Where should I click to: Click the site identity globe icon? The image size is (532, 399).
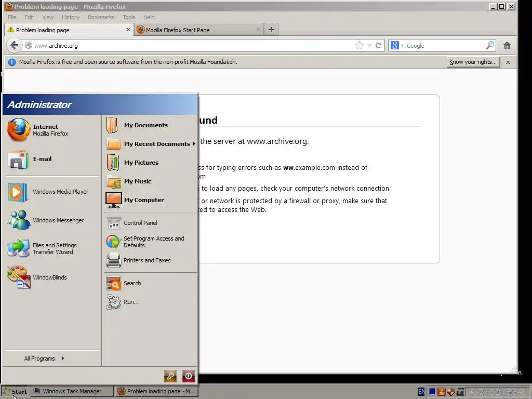pos(29,46)
